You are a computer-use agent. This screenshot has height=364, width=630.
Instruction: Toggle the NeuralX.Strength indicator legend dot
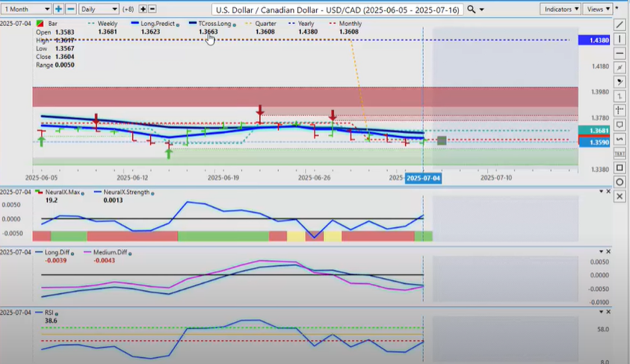(x=153, y=193)
